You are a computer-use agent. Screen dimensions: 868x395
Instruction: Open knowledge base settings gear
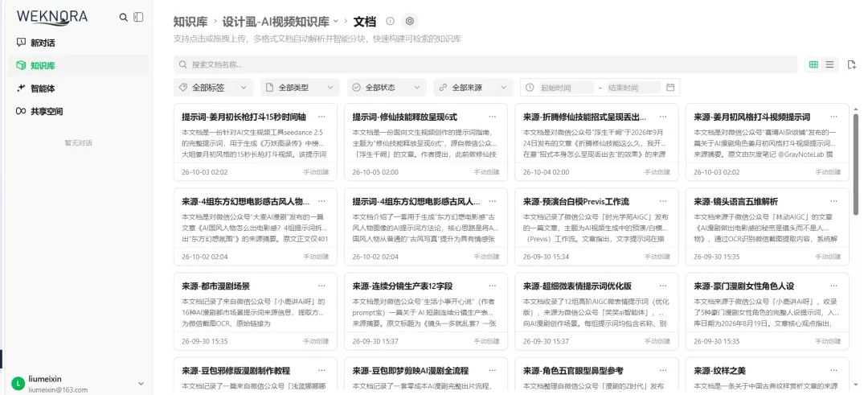[x=410, y=21]
